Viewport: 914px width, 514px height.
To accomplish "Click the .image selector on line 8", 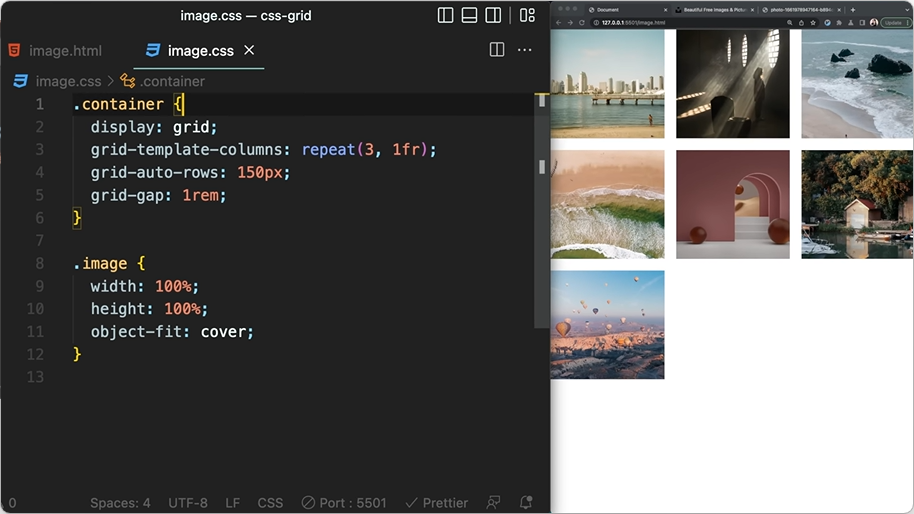I will [100, 263].
